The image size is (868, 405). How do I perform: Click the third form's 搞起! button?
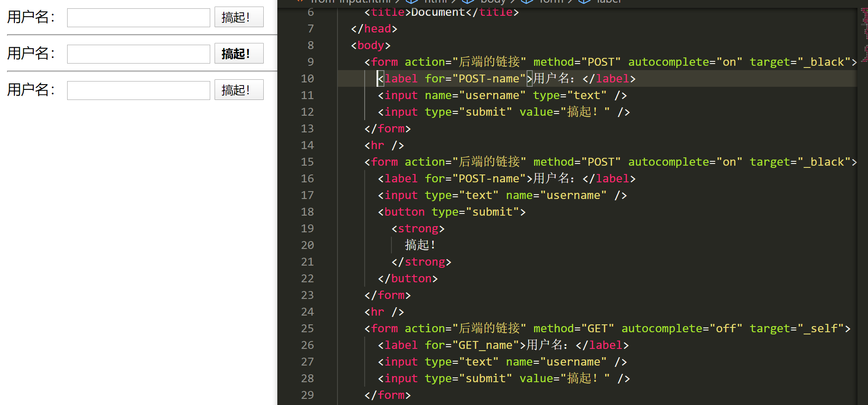click(239, 90)
